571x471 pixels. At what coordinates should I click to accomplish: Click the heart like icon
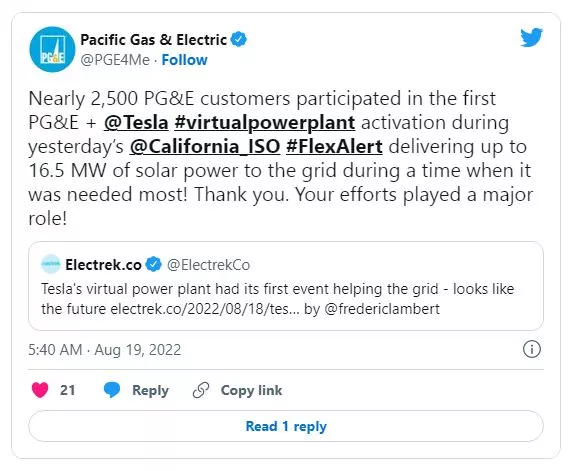coord(40,390)
